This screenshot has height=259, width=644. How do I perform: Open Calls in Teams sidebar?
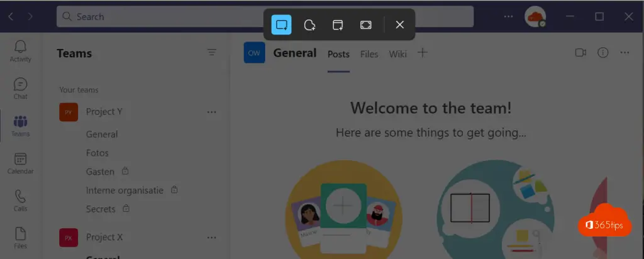point(21,201)
